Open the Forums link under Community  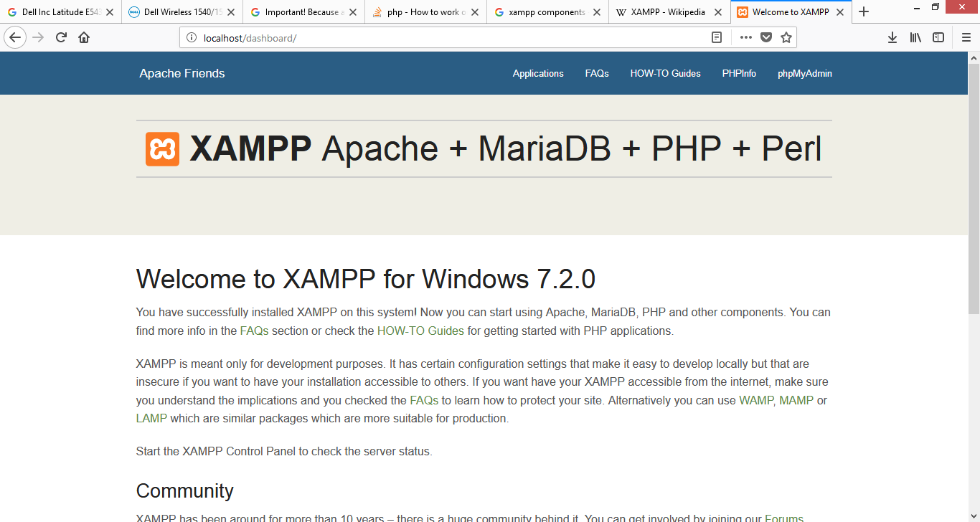click(x=784, y=518)
